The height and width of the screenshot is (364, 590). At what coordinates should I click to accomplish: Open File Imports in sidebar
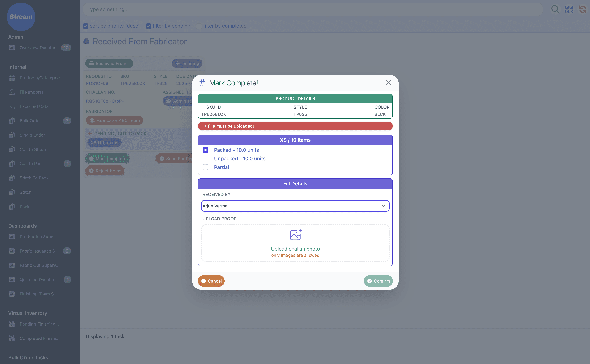(40, 92)
